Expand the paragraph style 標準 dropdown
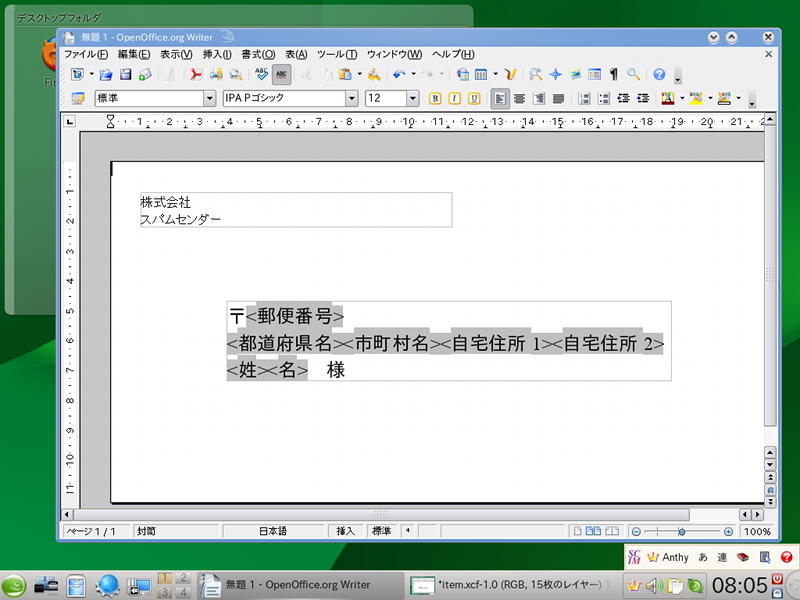The image size is (800, 600). 209,98
